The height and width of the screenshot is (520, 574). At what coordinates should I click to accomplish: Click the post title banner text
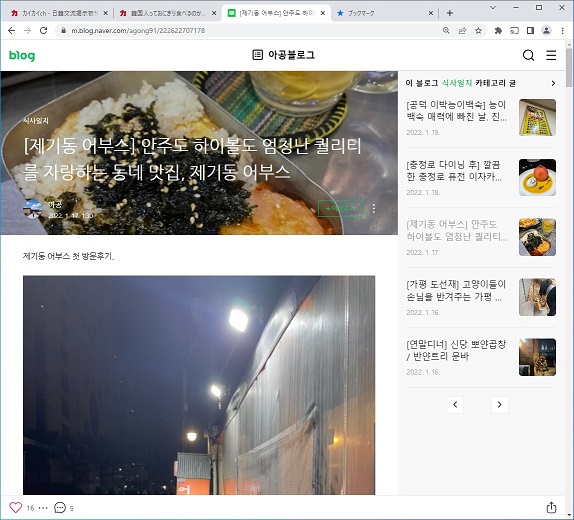coord(192,159)
